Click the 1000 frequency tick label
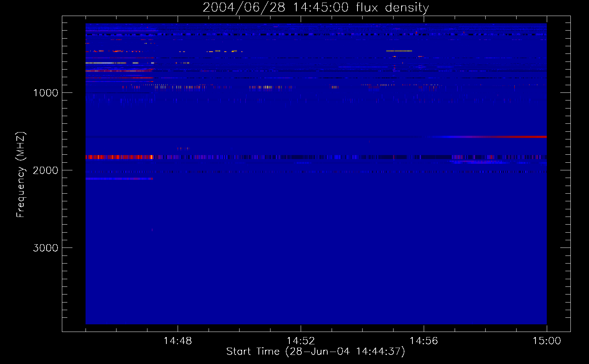The height and width of the screenshot is (364, 589). [x=46, y=93]
